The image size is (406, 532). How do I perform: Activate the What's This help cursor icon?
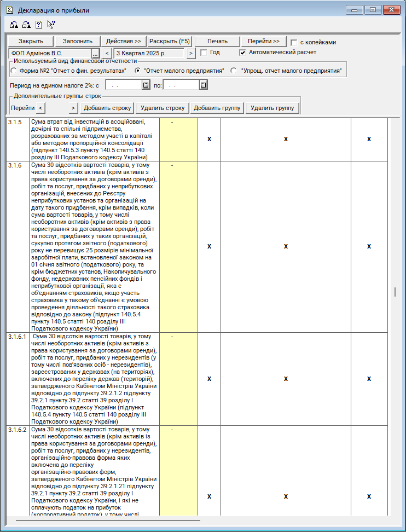pos(51,24)
